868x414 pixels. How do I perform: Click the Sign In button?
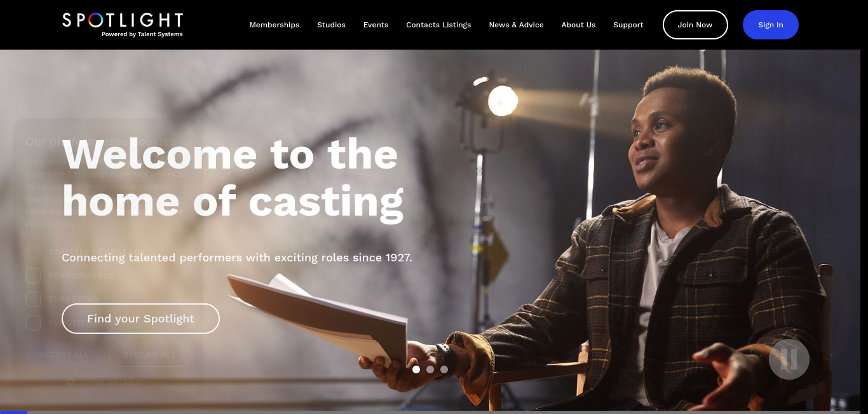(771, 25)
